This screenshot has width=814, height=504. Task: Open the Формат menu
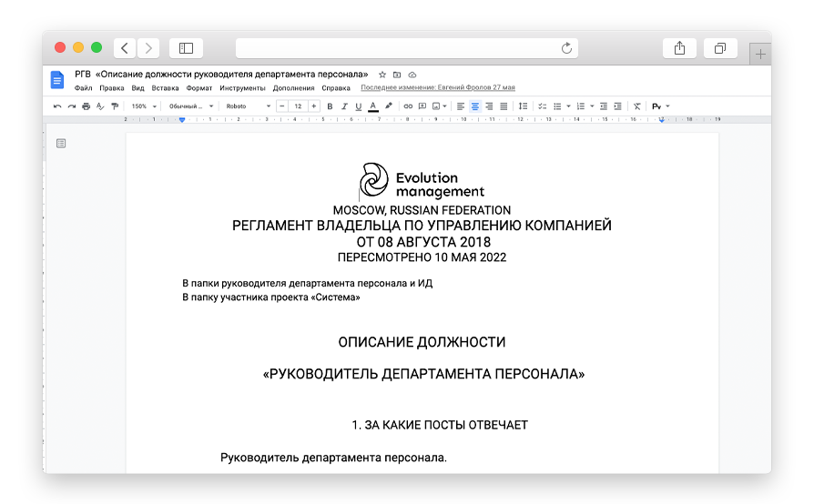pos(198,88)
